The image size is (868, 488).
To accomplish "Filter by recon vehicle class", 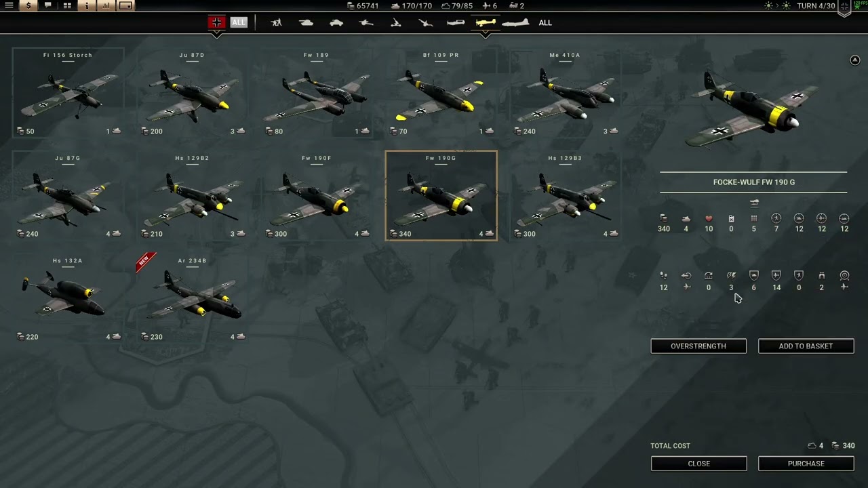I will (336, 22).
